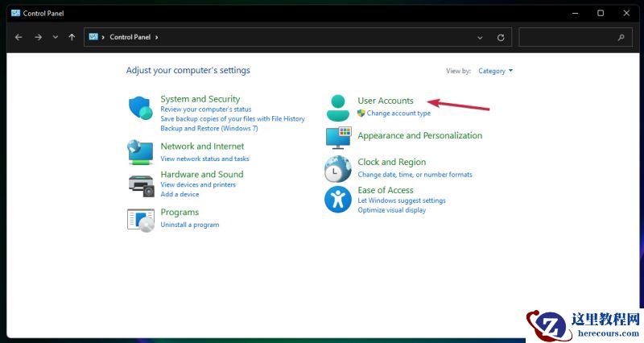Click the User Accounts person icon
Screen dimensions: 644x343
tap(337, 108)
